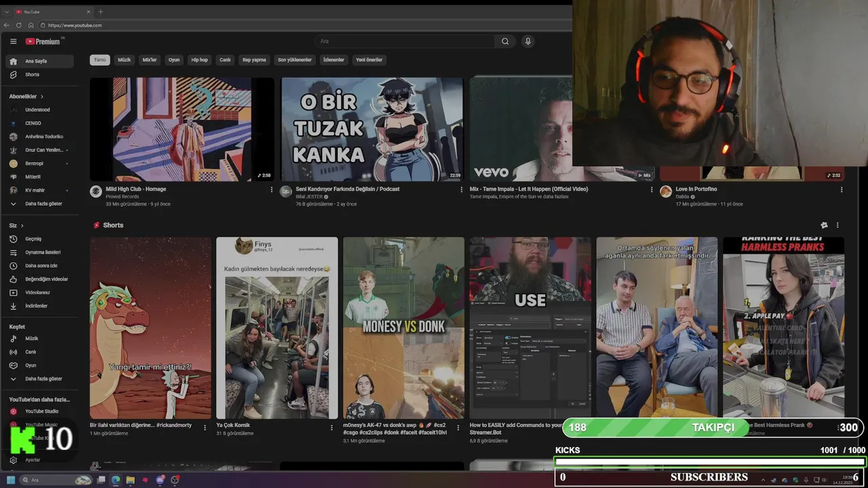Viewport: 868px width, 488px height.
Task: Select the Tümü filter chip
Action: [100, 60]
